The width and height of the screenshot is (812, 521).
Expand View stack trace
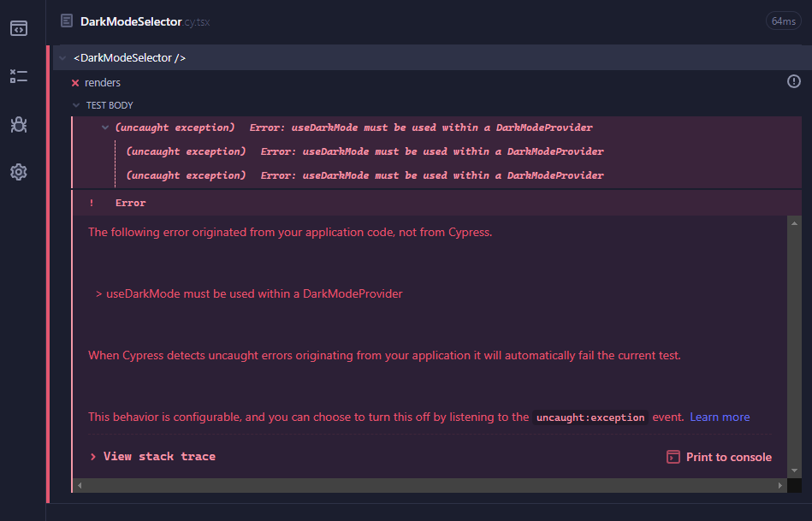(x=153, y=456)
